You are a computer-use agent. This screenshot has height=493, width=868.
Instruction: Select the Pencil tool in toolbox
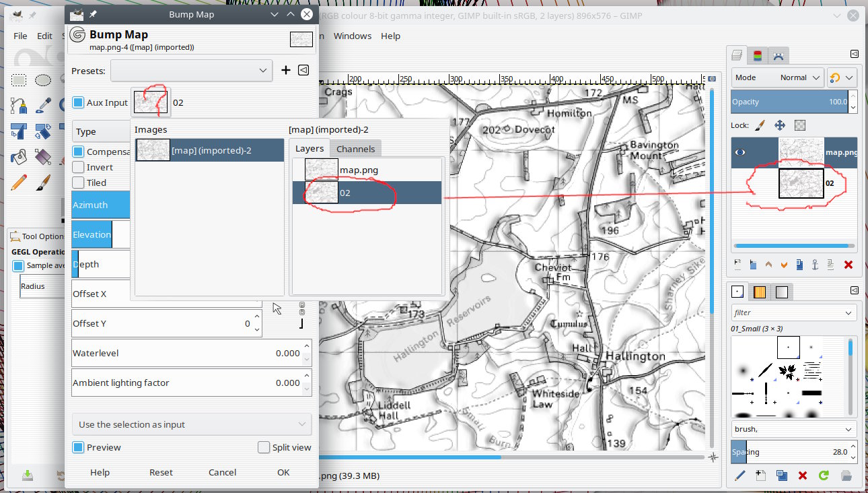(19, 183)
